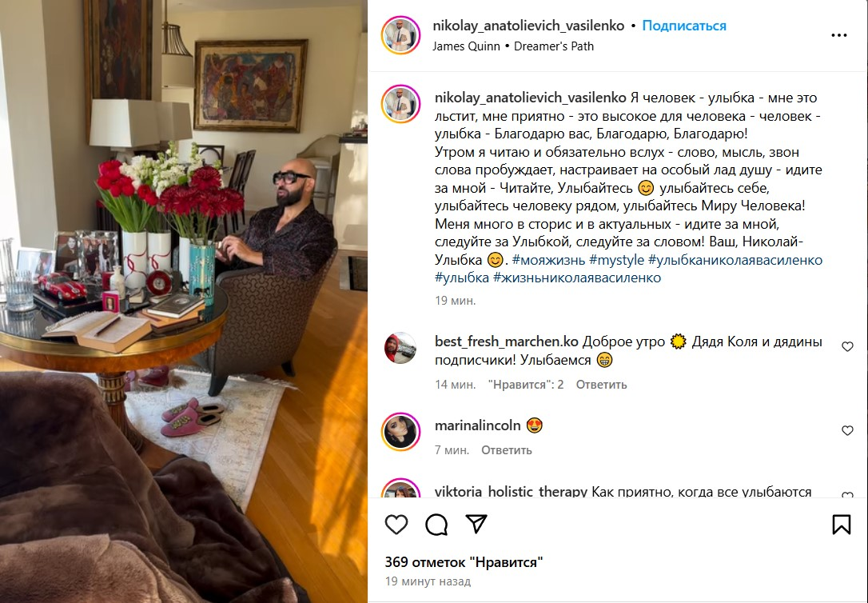Open caption author avatar
Viewport: 868px width, 603px height.
click(x=400, y=103)
